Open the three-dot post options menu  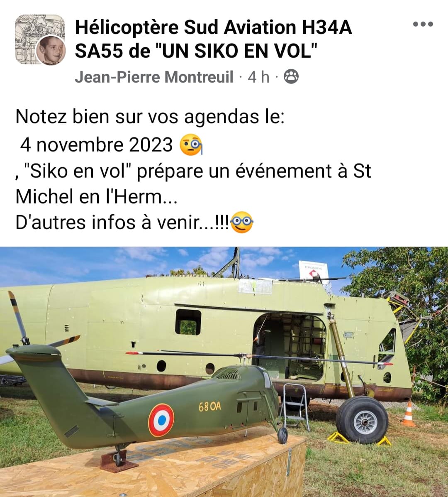pos(423,24)
